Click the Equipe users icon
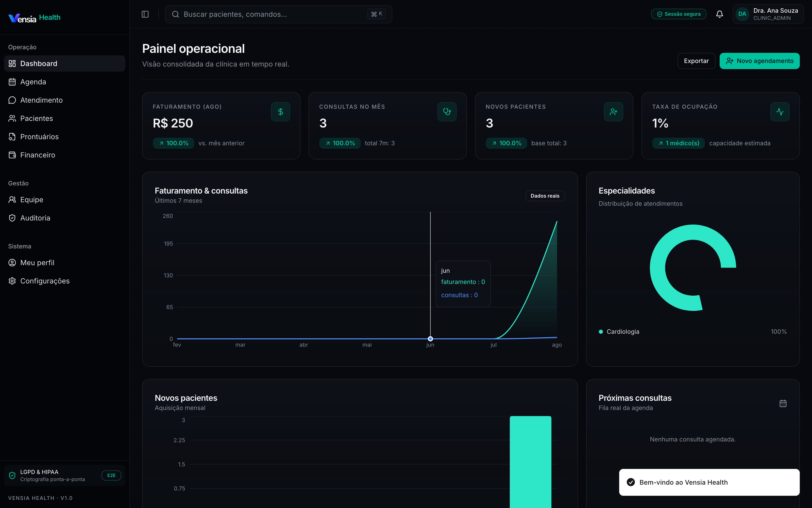The width and height of the screenshot is (812, 508). (x=12, y=200)
